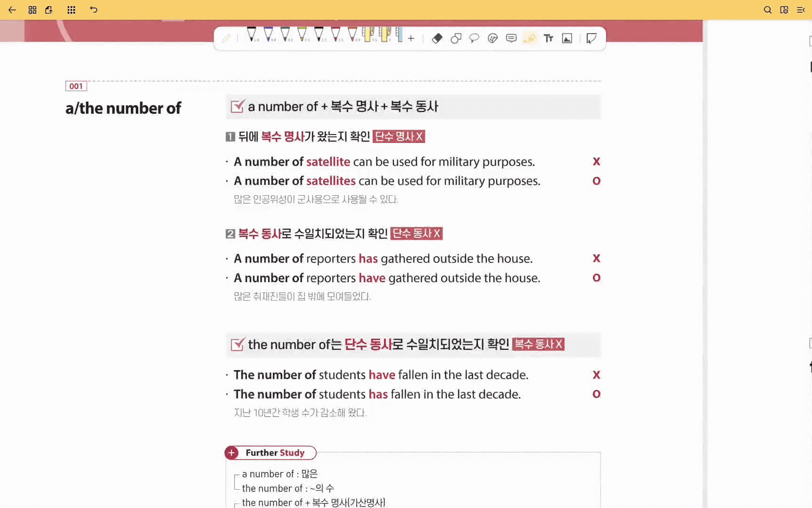Click 'have' in 'reporters have gathered' sentence
812x508 pixels.
coord(372,278)
